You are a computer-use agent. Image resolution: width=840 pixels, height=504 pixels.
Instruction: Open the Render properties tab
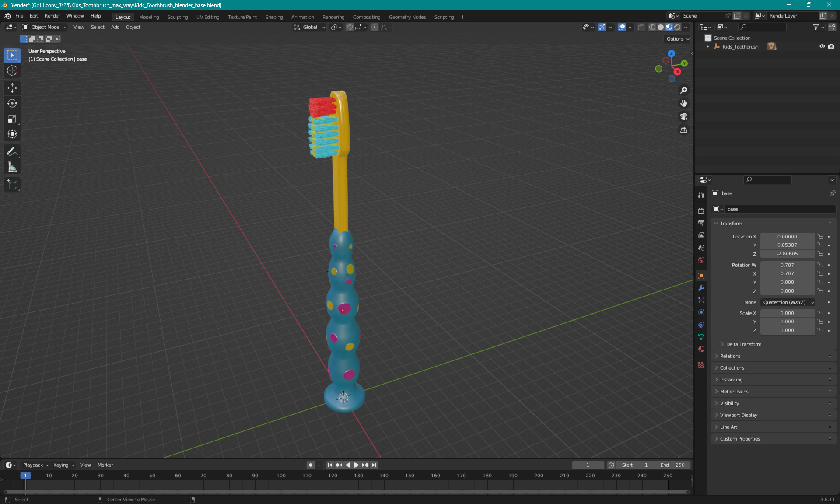click(701, 210)
